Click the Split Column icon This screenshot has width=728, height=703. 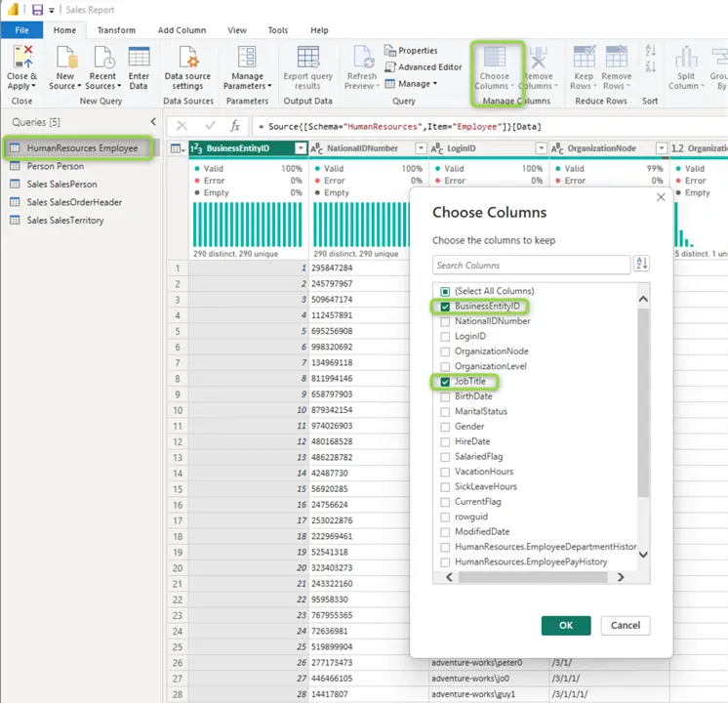(686, 57)
